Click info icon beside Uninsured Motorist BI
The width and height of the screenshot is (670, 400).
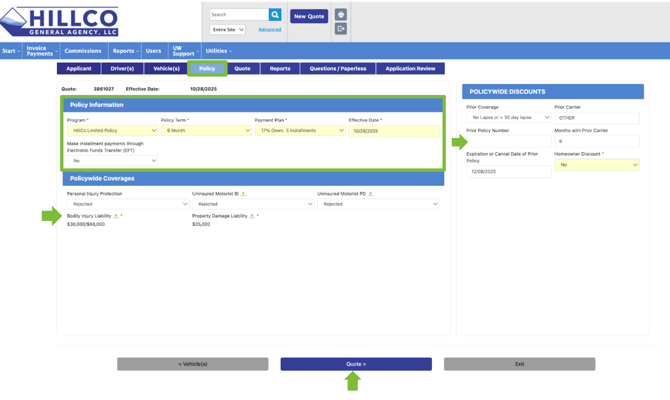[x=243, y=194]
